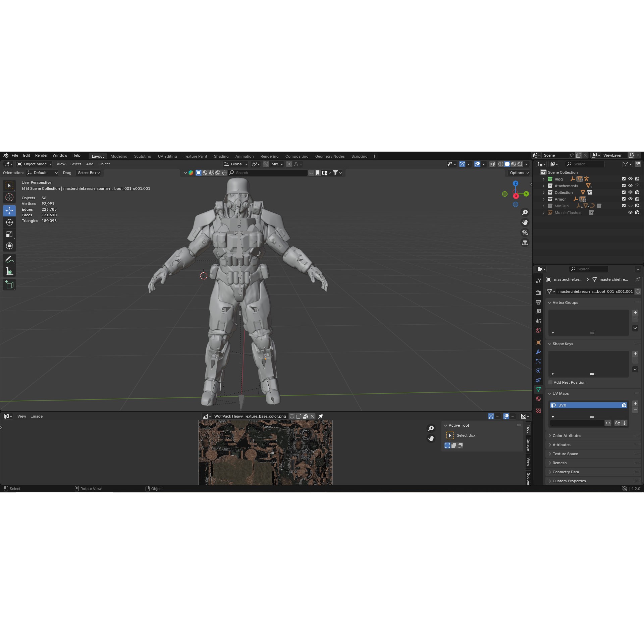
Task: Open the Render menu
Action: [x=41, y=155]
